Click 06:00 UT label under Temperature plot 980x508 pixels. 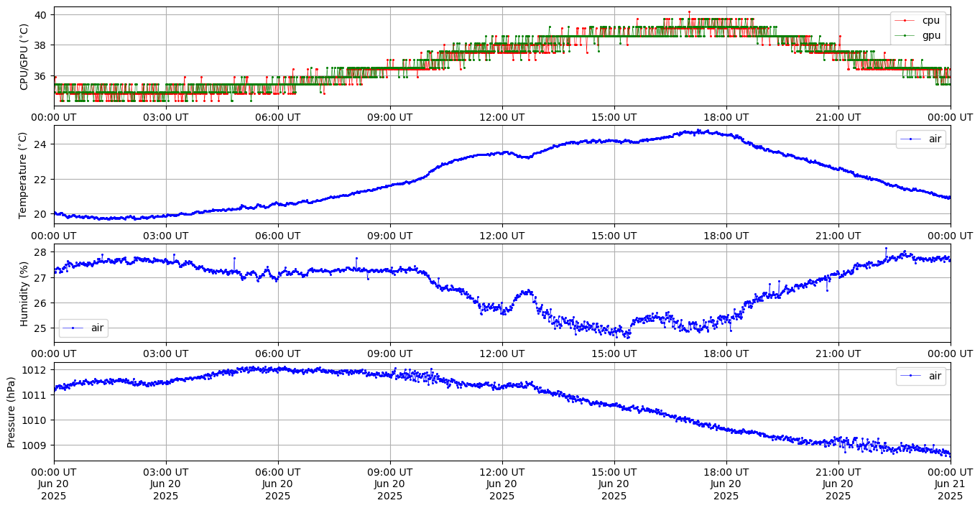point(278,236)
